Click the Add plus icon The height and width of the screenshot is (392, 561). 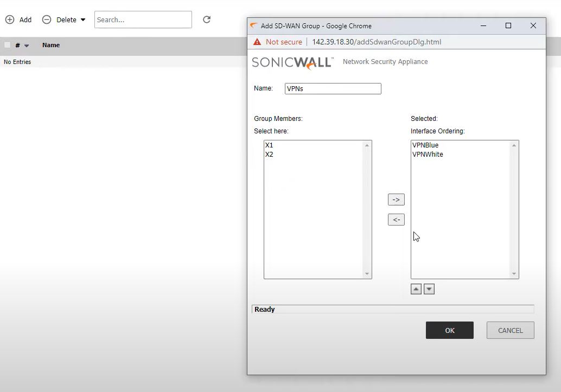click(10, 20)
